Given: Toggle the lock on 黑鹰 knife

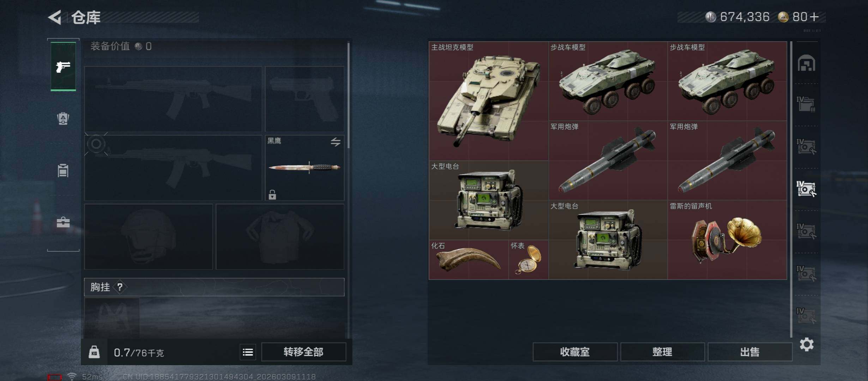Looking at the screenshot, I should 272,194.
